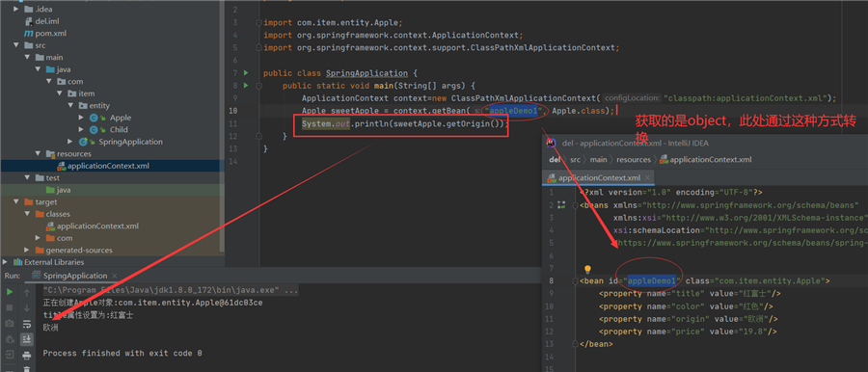Click highlighted appleDemo1 bean id in XML
The width and height of the screenshot is (868, 372).
coord(652,281)
